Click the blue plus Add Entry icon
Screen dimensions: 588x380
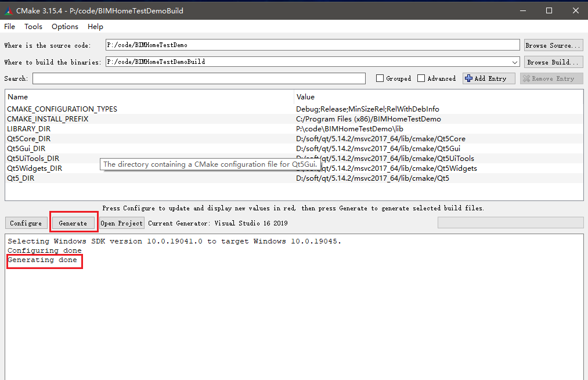469,78
